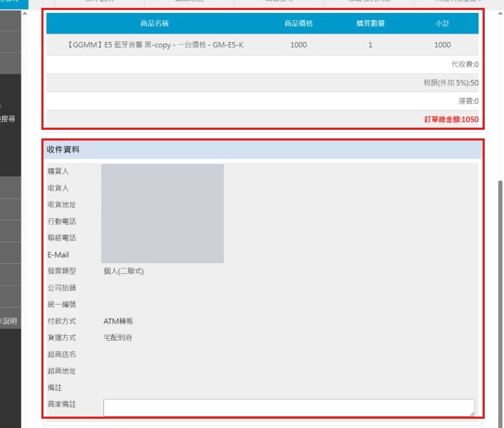Click the main page scroll-up arrow
This screenshot has height=428, width=504.
click(500, 14)
